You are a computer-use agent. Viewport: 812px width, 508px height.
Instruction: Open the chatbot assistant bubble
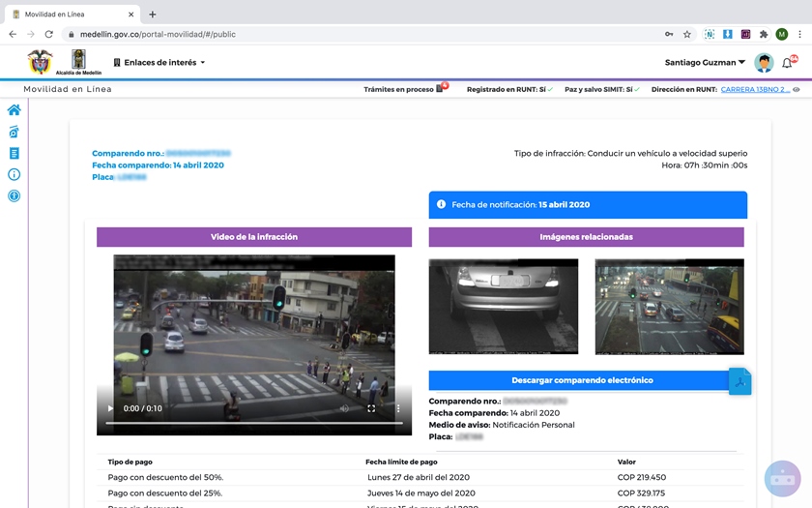click(782, 478)
